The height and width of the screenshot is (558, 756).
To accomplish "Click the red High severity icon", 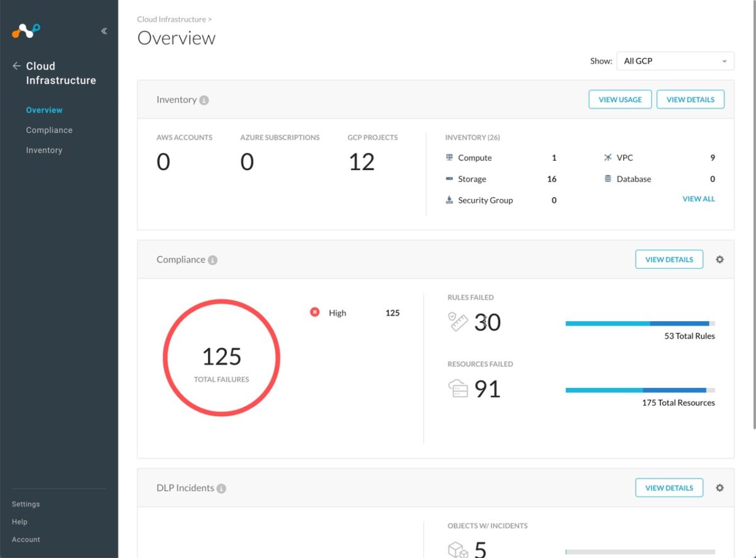I will point(315,312).
